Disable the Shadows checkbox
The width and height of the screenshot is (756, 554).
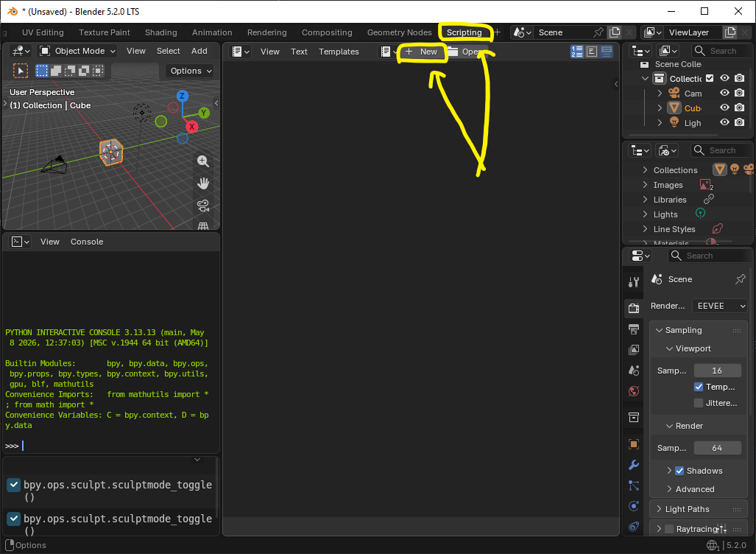pos(679,471)
